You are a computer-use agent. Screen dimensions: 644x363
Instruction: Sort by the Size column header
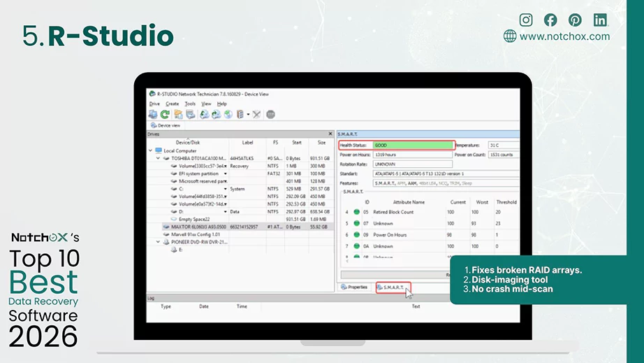pos(321,142)
